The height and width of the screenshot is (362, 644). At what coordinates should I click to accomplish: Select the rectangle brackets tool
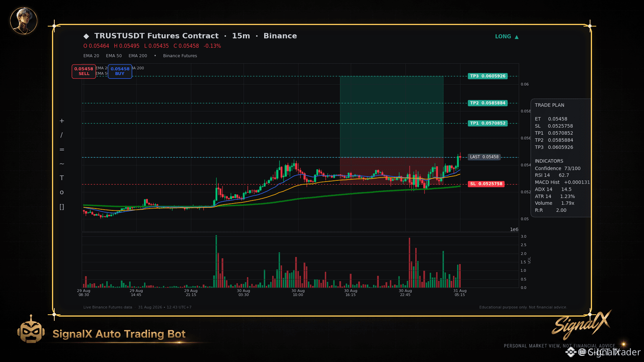[x=62, y=207]
